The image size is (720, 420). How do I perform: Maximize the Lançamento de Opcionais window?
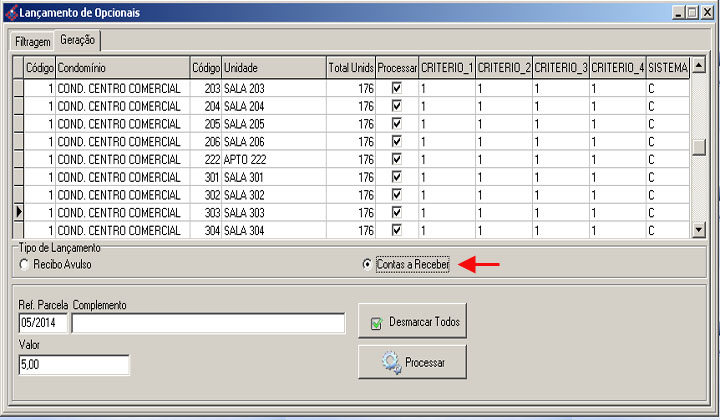point(690,13)
